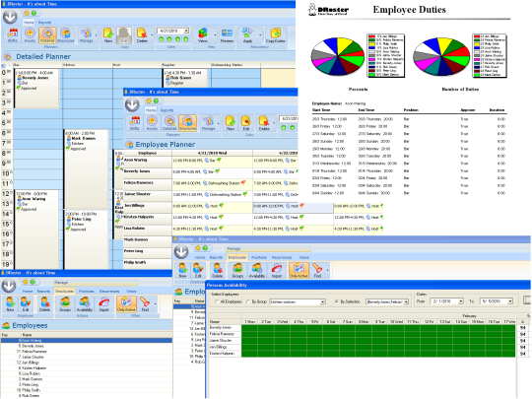Select Aron Waring Bar shift card in Detailed Planner
The width and height of the screenshot is (532, 399).
click(x=36, y=230)
